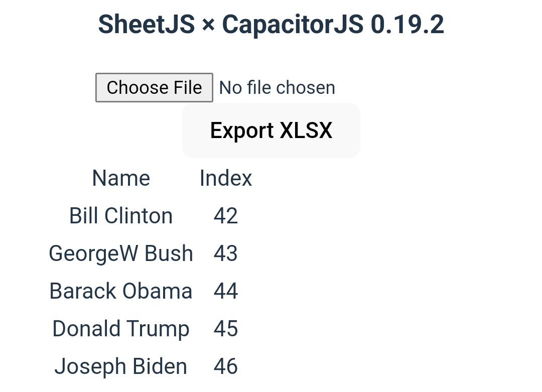The width and height of the screenshot is (542, 392).
Task: Click the index cell showing 42
Action: [x=226, y=216]
